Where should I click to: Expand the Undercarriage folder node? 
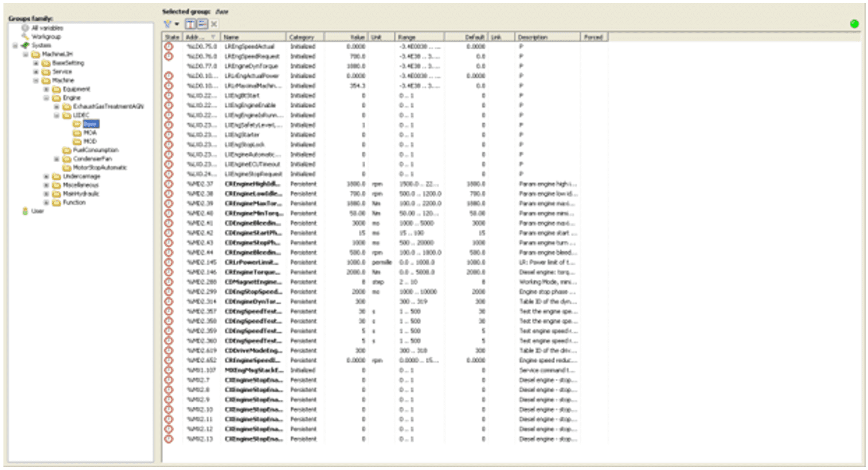point(46,177)
